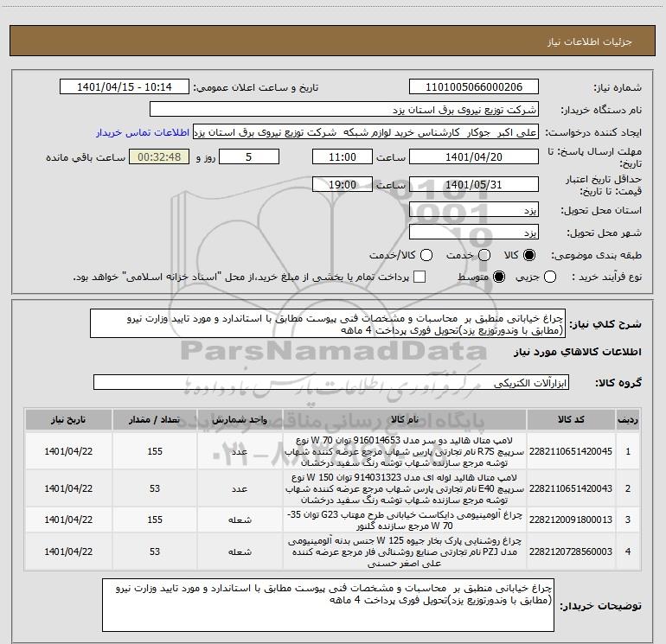This screenshot has height=644, width=666.
Task: Click the deadline hour field 11:00
Action: point(343,157)
